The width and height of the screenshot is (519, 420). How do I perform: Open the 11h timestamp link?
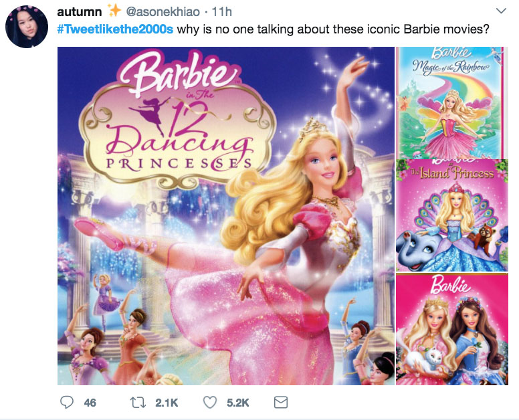(x=221, y=13)
